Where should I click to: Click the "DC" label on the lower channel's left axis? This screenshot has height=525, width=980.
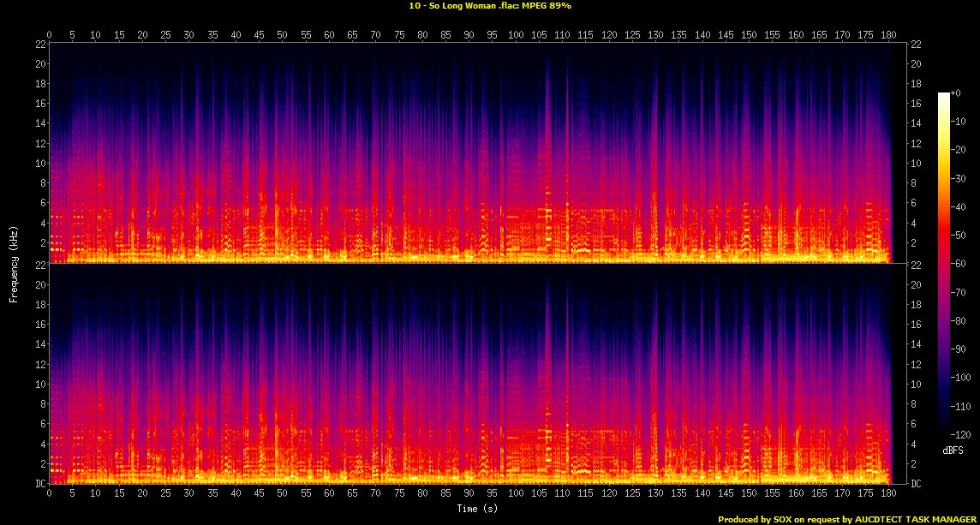tap(40, 484)
